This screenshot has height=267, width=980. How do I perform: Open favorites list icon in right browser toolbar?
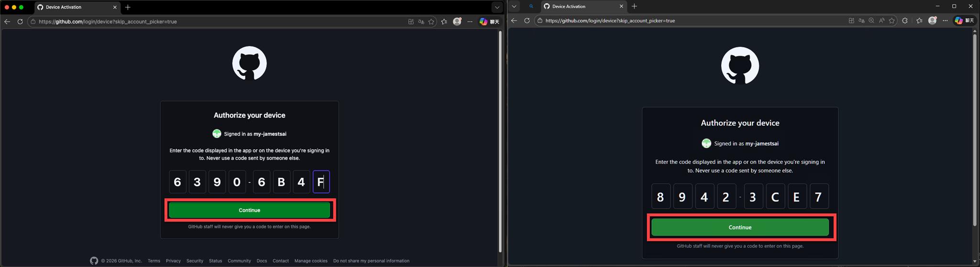(919, 21)
